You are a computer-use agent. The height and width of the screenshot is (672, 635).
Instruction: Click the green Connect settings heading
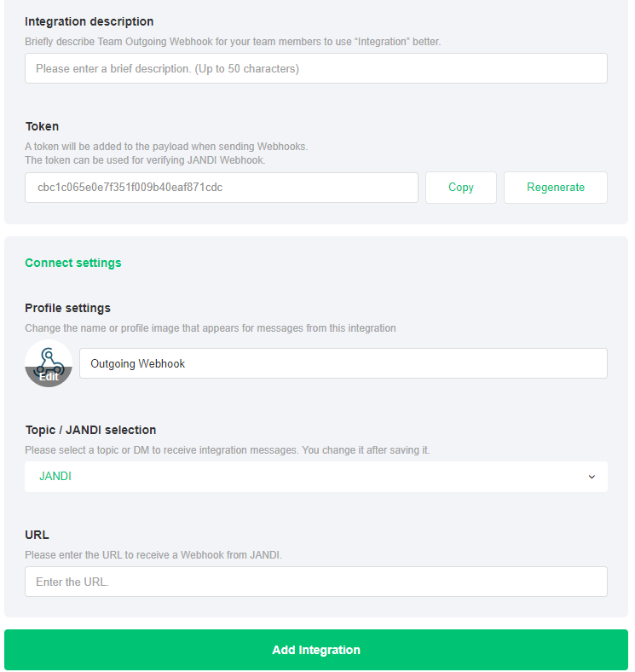click(73, 263)
